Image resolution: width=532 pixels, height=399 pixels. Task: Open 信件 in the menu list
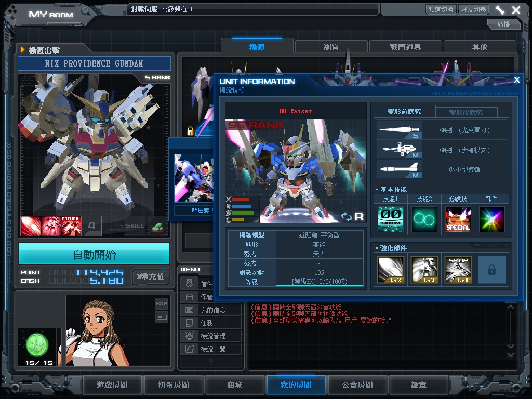tap(197, 284)
